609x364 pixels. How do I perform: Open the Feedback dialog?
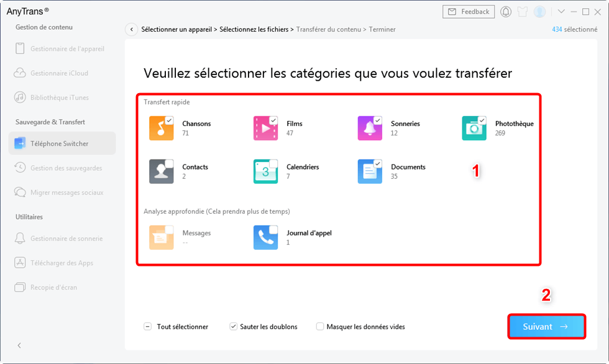(468, 11)
